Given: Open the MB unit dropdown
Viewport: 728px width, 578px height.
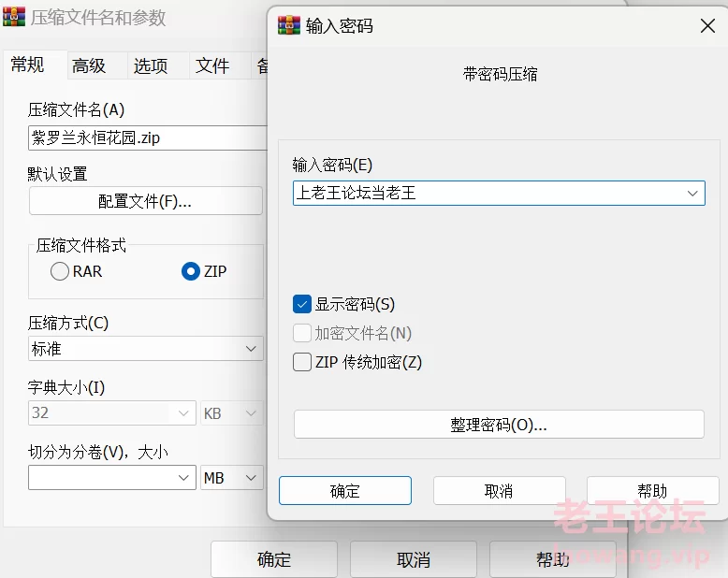Looking at the screenshot, I should click(x=232, y=478).
